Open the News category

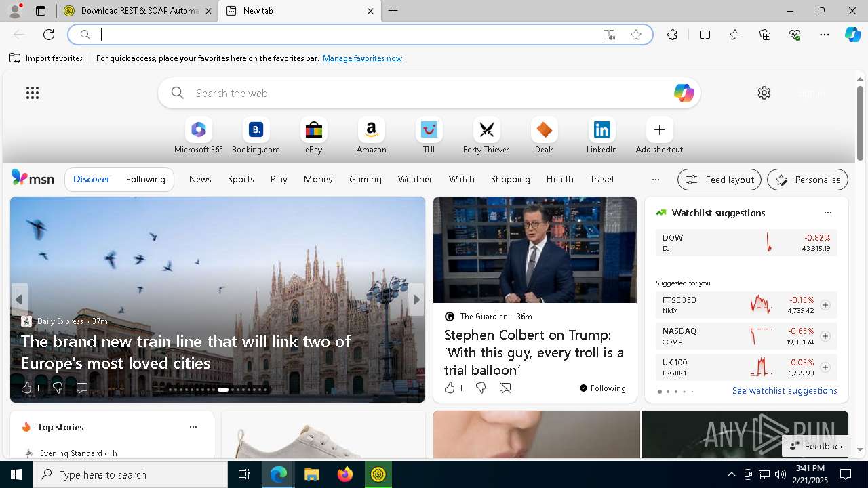[200, 179]
